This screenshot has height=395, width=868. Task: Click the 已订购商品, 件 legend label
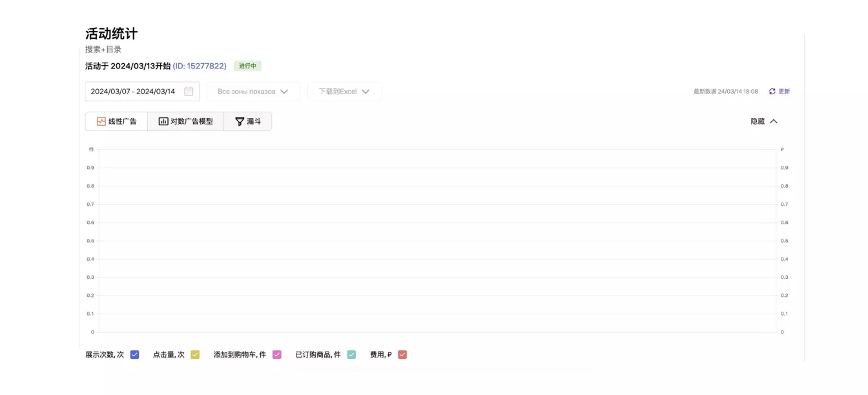318,354
